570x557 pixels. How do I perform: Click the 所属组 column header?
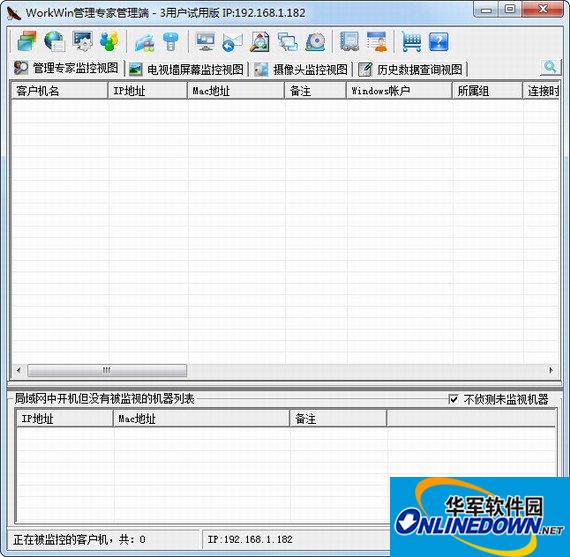click(487, 91)
